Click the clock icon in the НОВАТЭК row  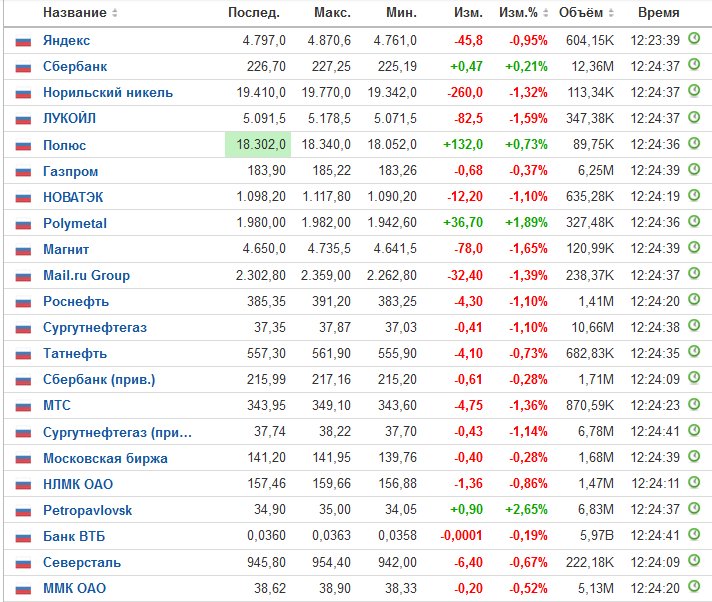[x=694, y=195]
